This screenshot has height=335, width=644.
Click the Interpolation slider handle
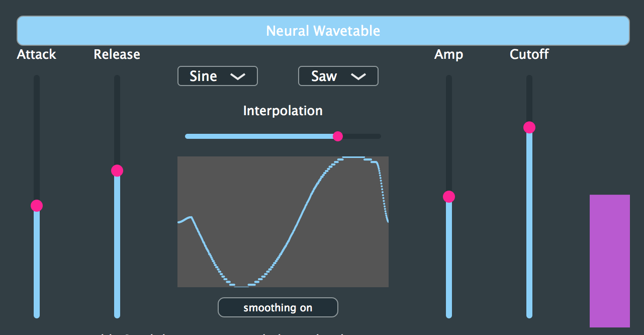(x=337, y=136)
